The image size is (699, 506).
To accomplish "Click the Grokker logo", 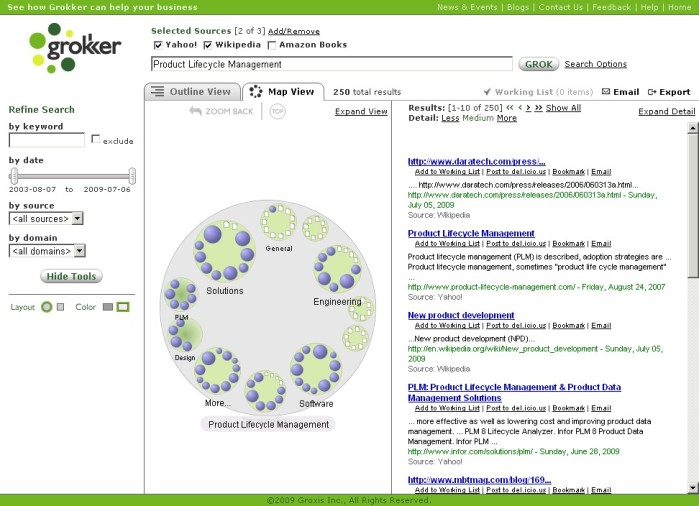I will pos(75,48).
